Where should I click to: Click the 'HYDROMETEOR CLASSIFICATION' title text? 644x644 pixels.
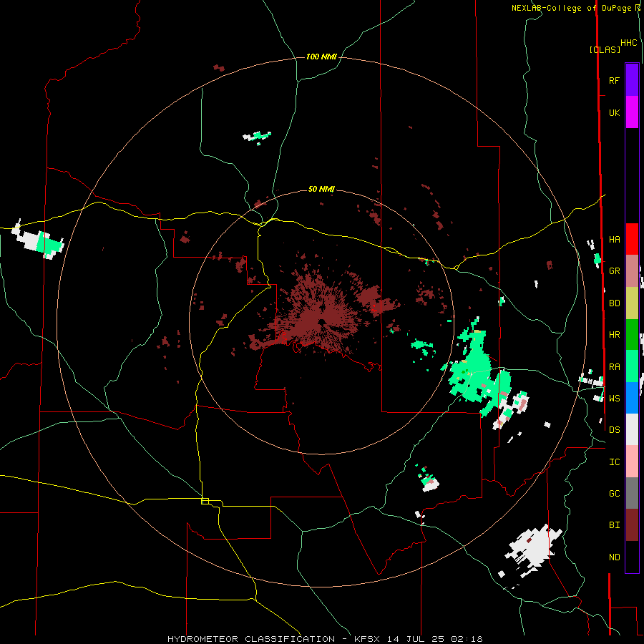251,639
